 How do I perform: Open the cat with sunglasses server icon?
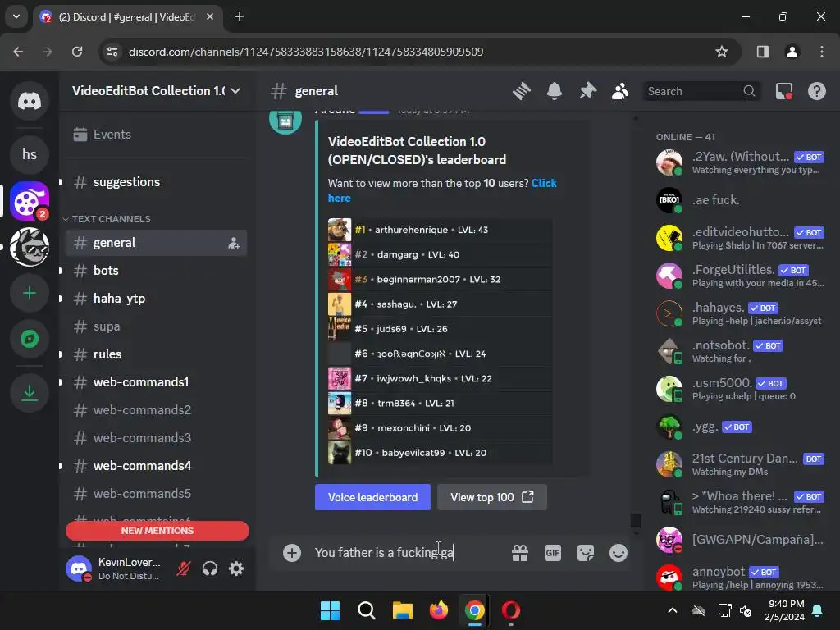tap(30, 247)
